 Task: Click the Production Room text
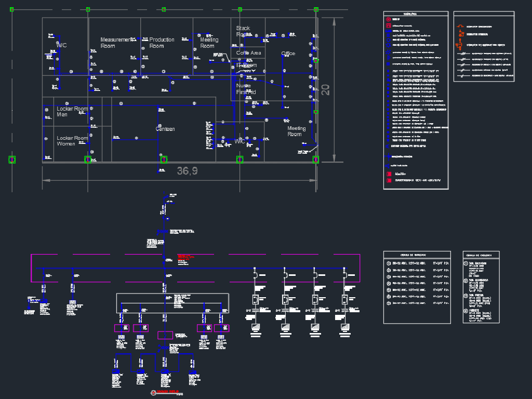162,43
